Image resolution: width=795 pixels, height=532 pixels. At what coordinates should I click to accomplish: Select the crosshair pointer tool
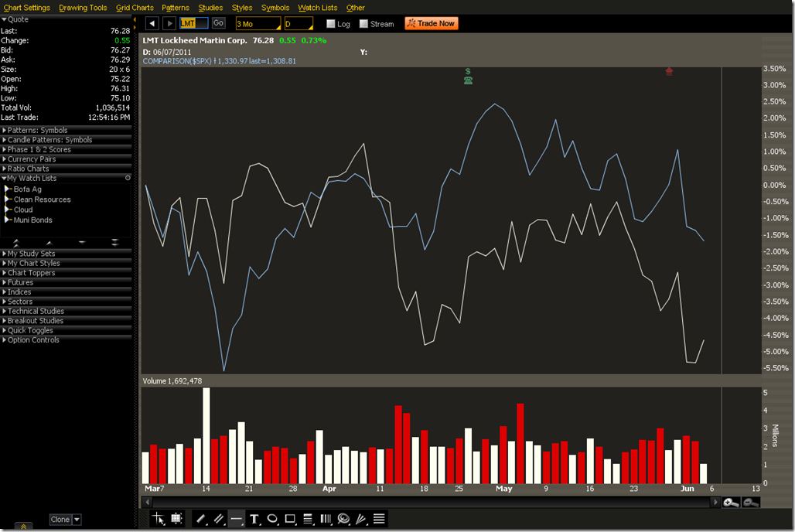[159, 518]
